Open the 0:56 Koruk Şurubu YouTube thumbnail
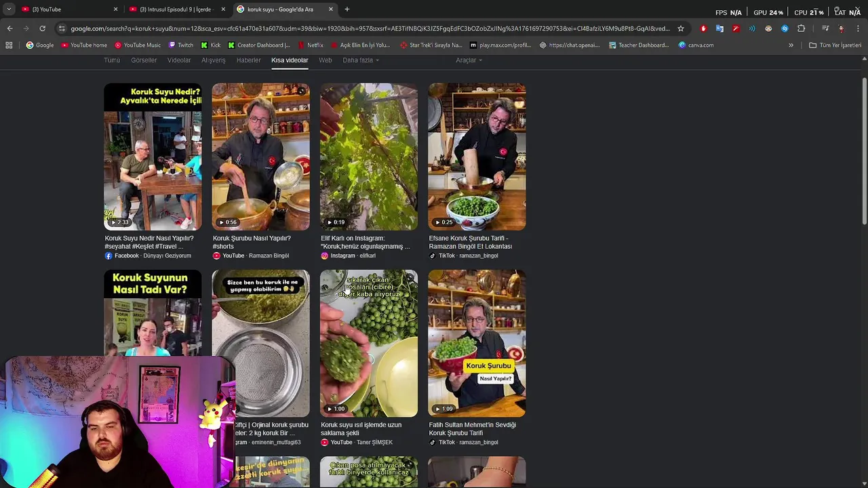Image resolution: width=868 pixels, height=488 pixels. tap(260, 157)
